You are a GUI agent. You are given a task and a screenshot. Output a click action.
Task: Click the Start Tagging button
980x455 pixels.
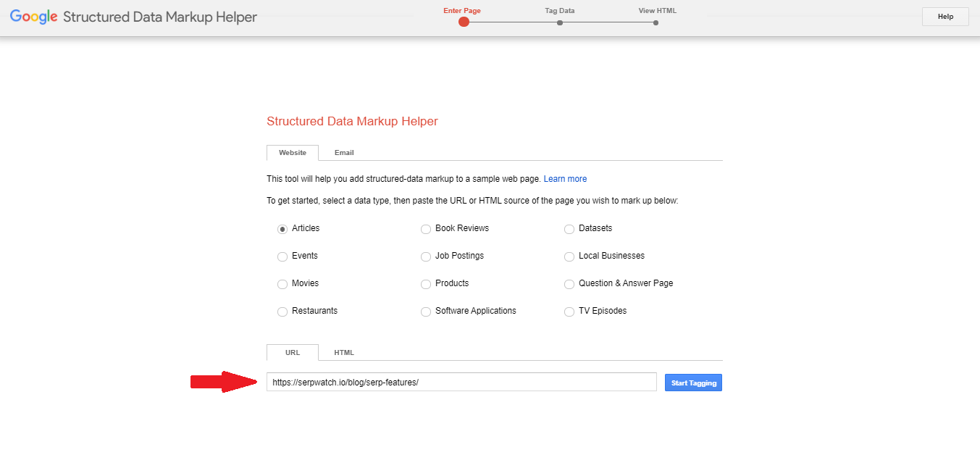click(693, 383)
